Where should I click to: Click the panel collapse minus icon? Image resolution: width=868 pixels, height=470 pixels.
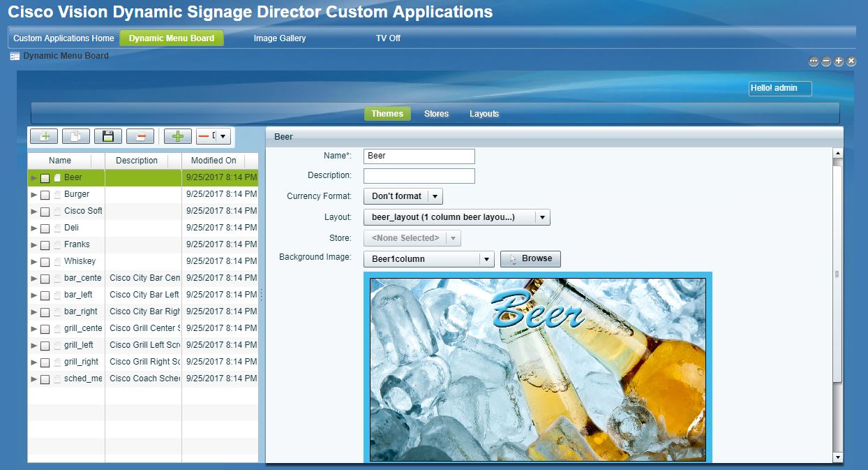(x=826, y=61)
